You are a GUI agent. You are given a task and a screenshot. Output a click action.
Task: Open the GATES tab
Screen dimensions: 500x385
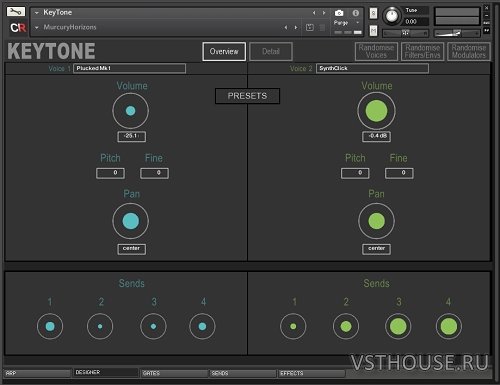pyautogui.click(x=174, y=373)
